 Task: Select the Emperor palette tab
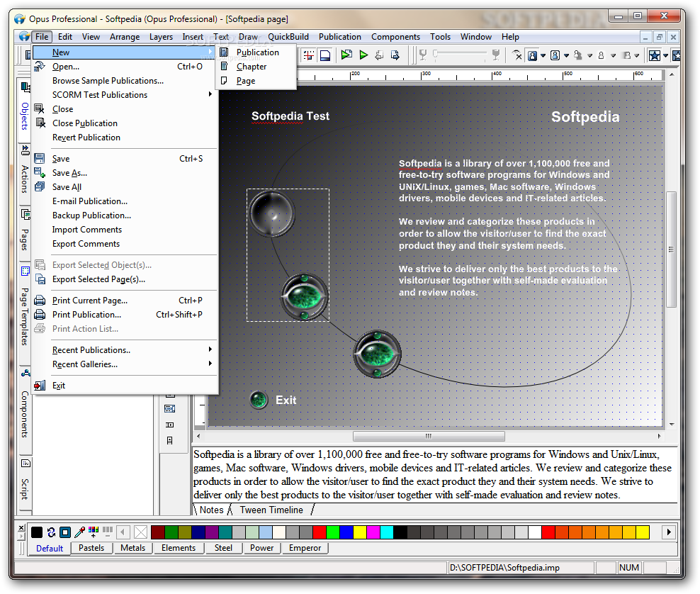pos(305,548)
